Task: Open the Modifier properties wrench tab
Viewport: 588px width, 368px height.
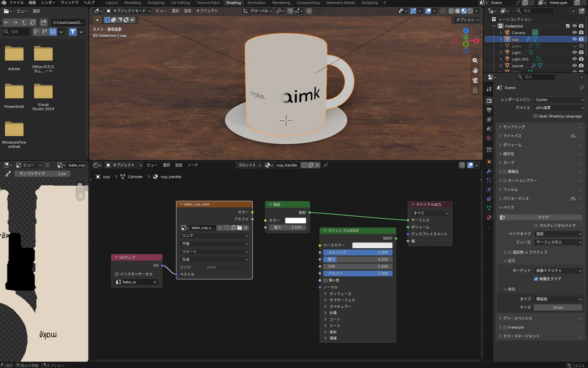Action: click(489, 171)
